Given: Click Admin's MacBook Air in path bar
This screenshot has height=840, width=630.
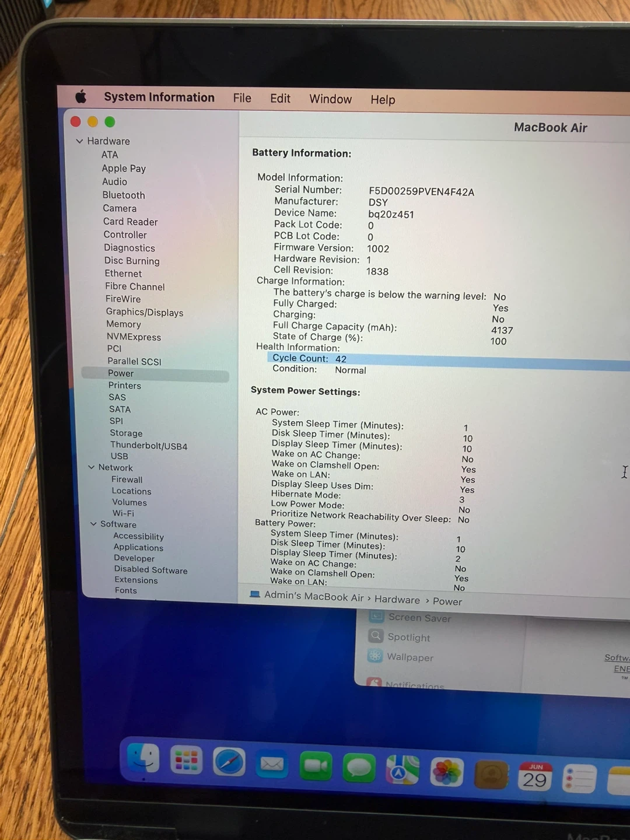Looking at the screenshot, I should coord(314,596).
